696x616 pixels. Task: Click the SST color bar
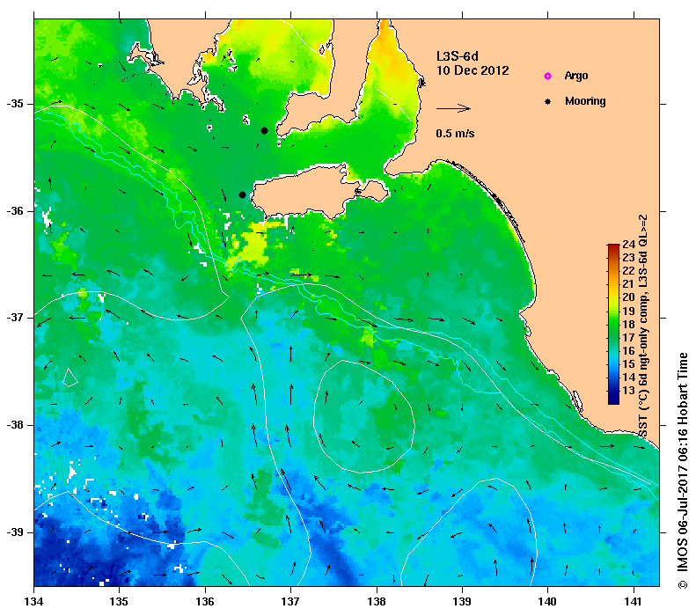(613, 324)
